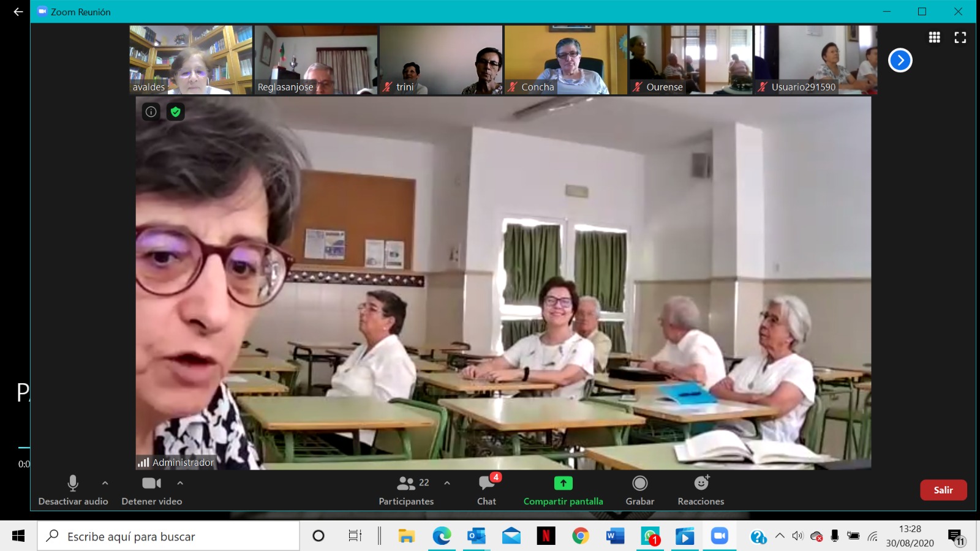Expand the arrow next to Participantes
Screen dimensions: 980x551
[447, 483]
